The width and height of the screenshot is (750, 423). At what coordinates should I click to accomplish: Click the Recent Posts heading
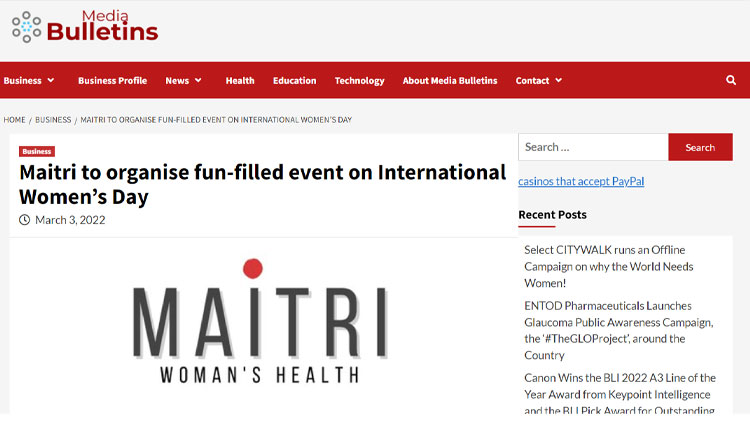[552, 215]
